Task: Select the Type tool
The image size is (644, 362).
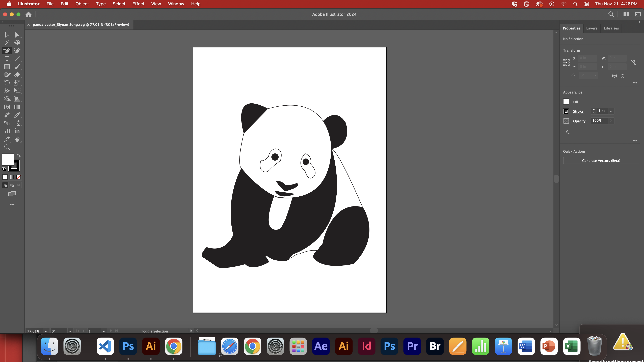Action: pos(7,59)
